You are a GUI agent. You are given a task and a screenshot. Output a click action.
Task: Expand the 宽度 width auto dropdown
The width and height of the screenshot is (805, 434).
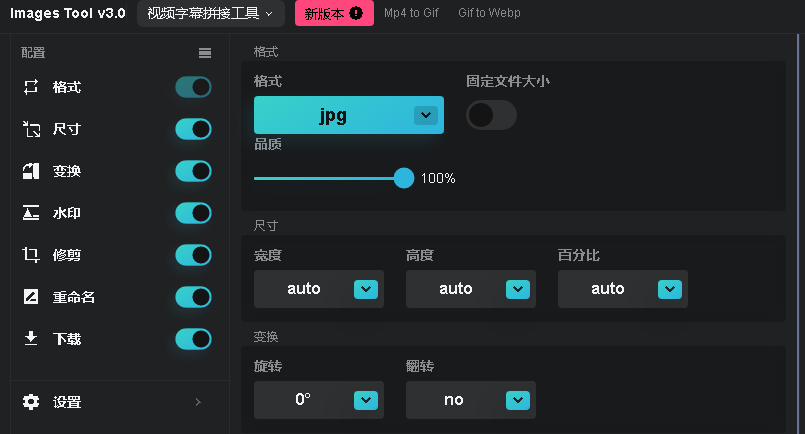pos(318,289)
